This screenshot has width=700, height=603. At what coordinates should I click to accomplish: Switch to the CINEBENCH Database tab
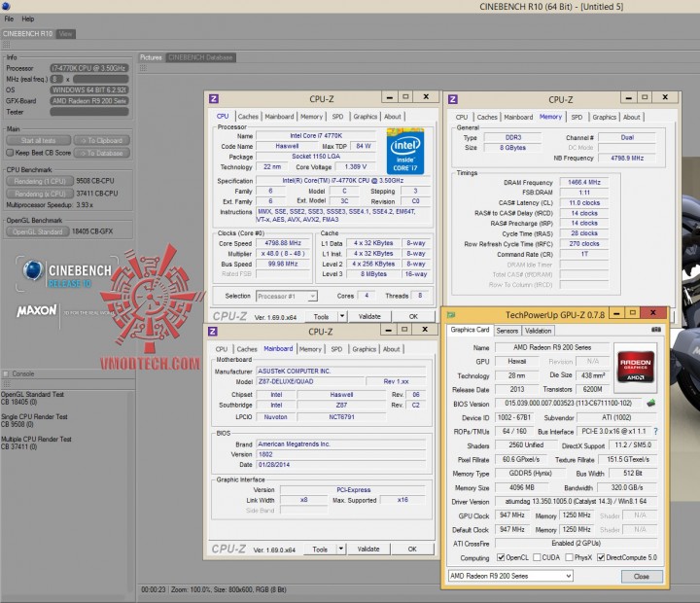[200, 57]
